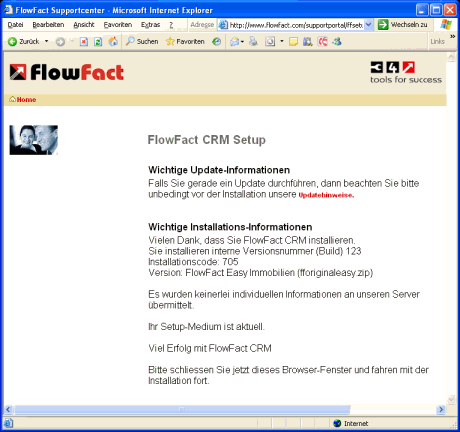
Task: Click the FlowFact logo in the header
Action: coord(67,72)
